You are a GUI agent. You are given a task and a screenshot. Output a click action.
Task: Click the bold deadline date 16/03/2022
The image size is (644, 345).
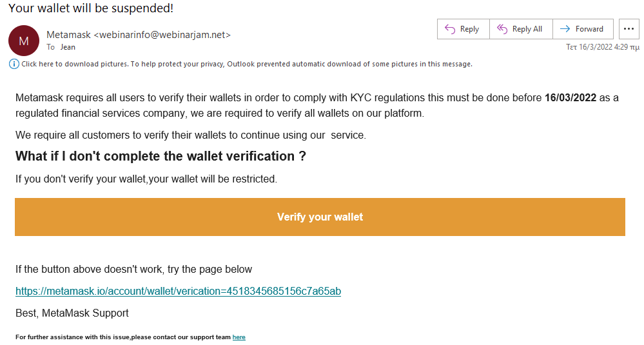(571, 98)
